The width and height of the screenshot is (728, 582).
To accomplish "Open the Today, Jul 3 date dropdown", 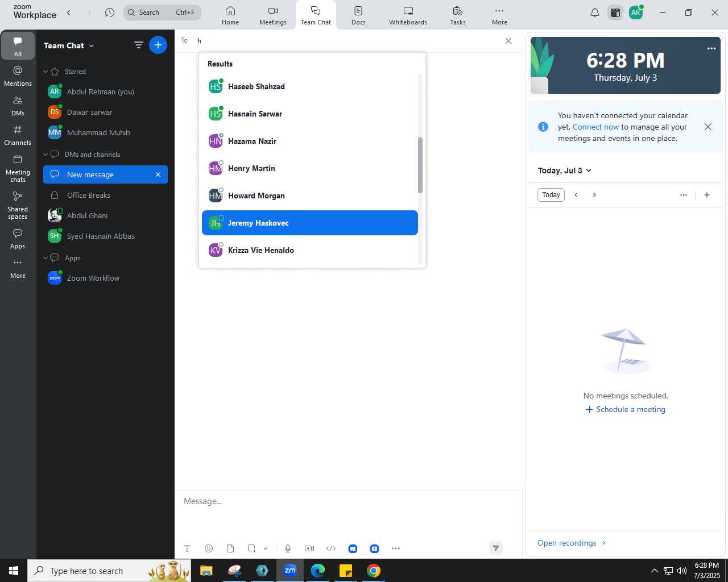I will tap(565, 171).
